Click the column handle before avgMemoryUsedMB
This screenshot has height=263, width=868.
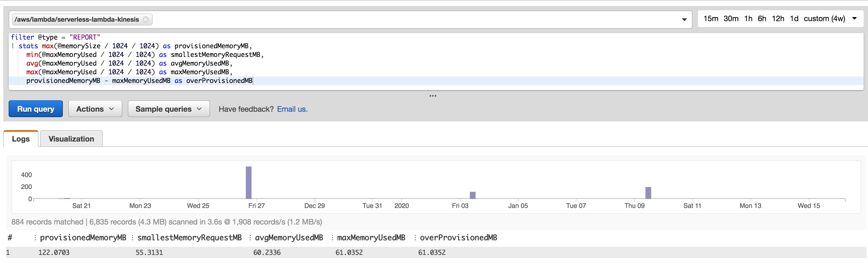click(x=250, y=238)
